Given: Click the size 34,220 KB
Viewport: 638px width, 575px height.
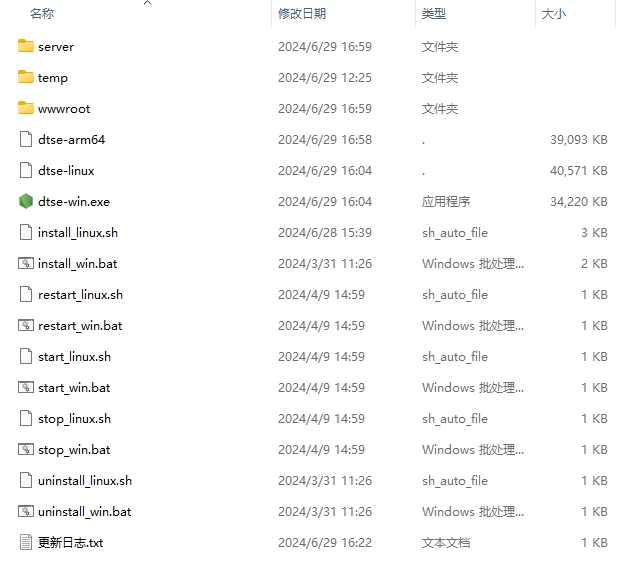Looking at the screenshot, I should 579,201.
